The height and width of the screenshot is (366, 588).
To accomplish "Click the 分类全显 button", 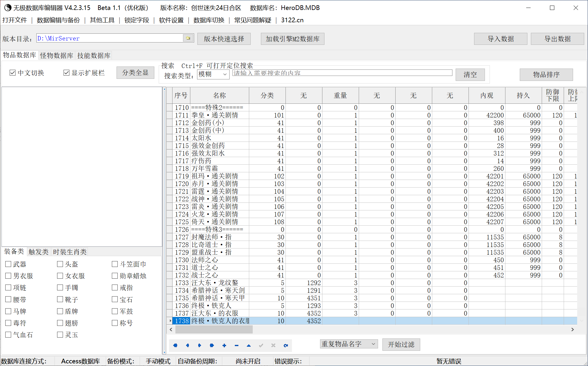I will pos(135,73).
